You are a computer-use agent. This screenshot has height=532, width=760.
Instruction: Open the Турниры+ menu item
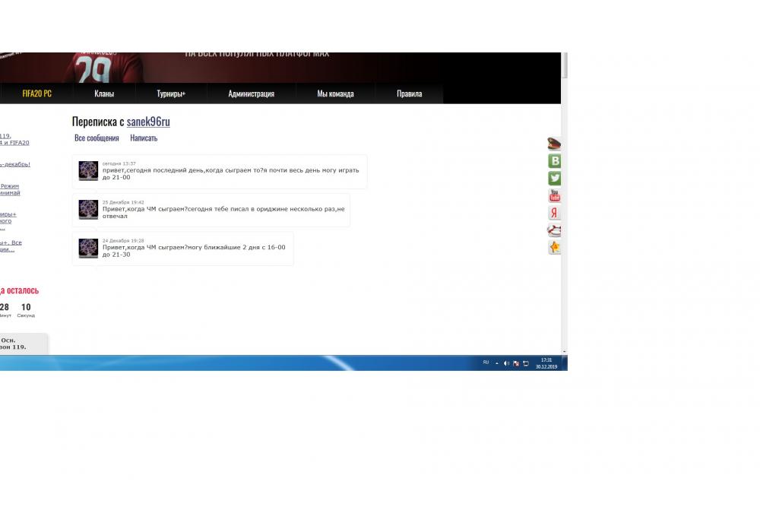tap(171, 93)
